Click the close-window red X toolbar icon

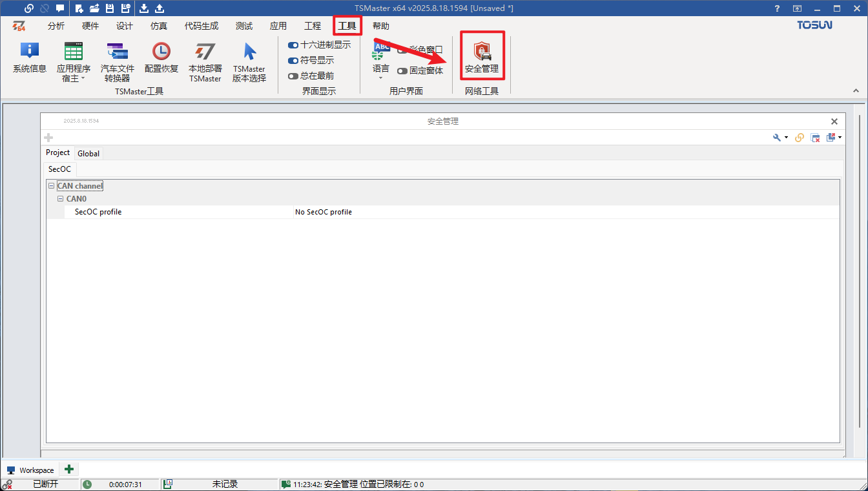815,138
